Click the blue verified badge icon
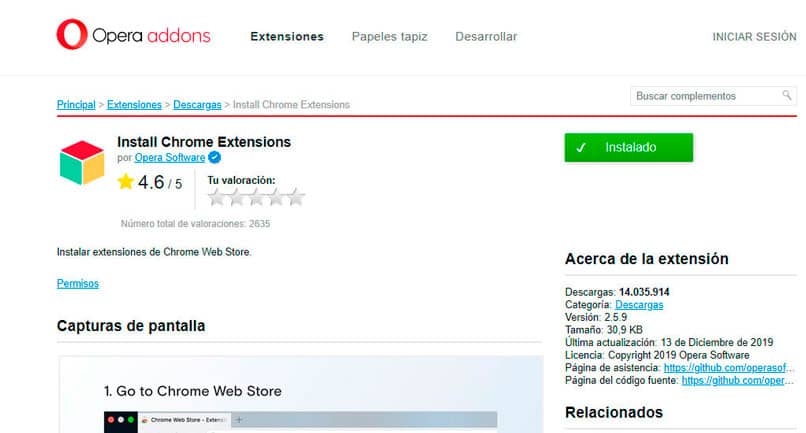Screen dimensions: 806x433 [215, 157]
